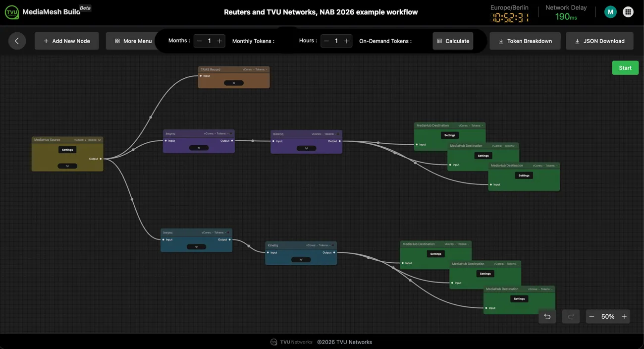Decrease the Hours value

coord(326,41)
